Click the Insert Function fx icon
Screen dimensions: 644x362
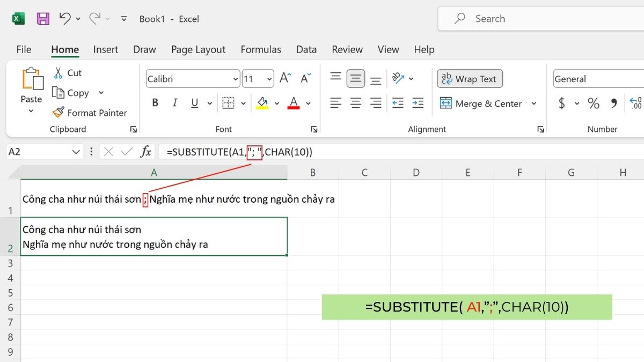145,152
